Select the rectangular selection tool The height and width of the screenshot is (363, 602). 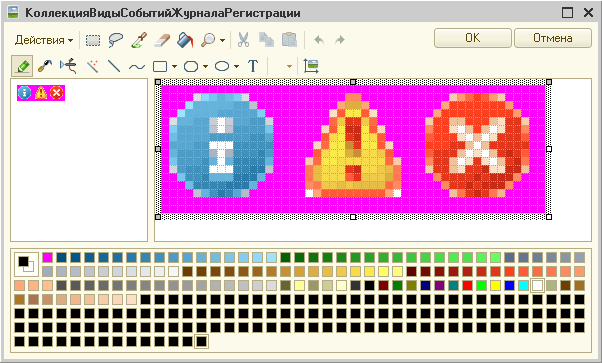pos(93,40)
